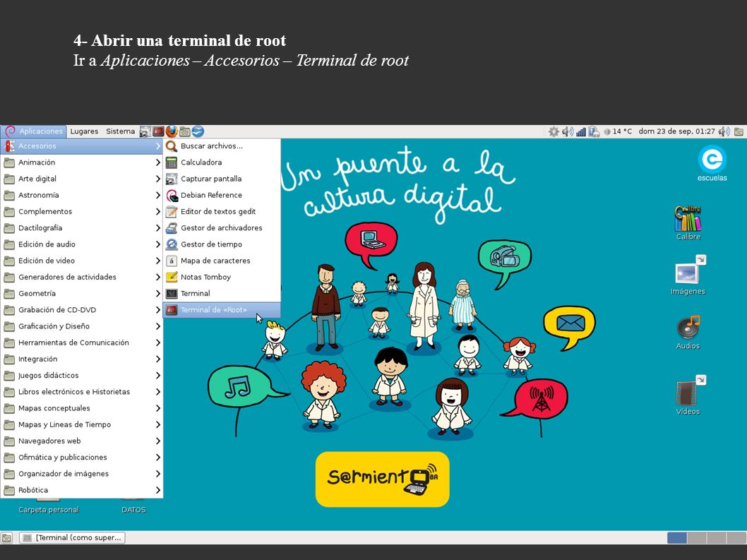Expand Generadores de actividades arrow
The width and height of the screenshot is (747, 560).
157,277
